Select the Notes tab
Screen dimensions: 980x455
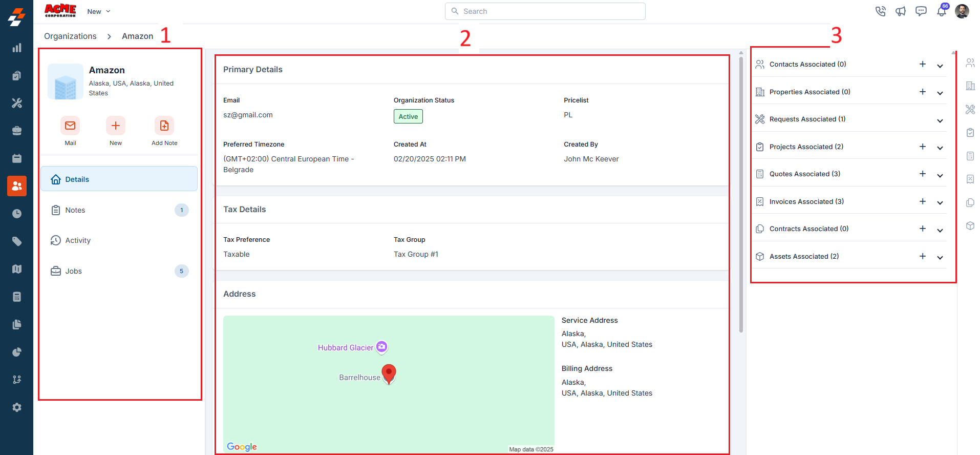(119, 210)
